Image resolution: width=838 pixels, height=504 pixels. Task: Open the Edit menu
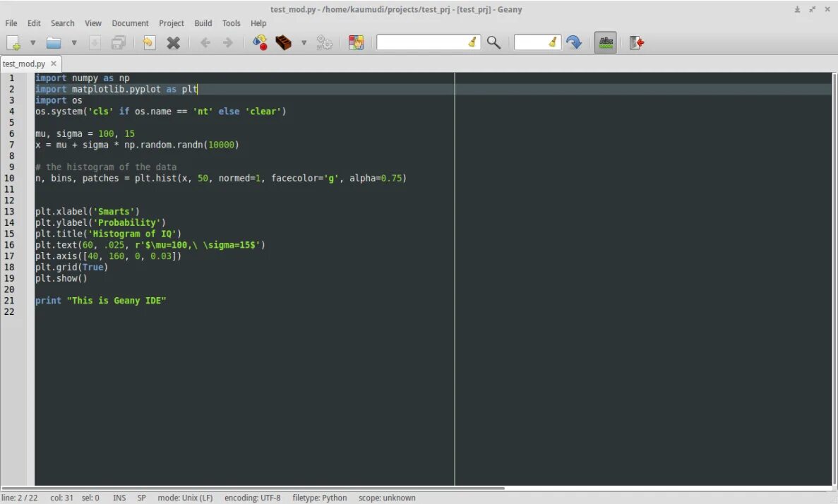pos(34,23)
